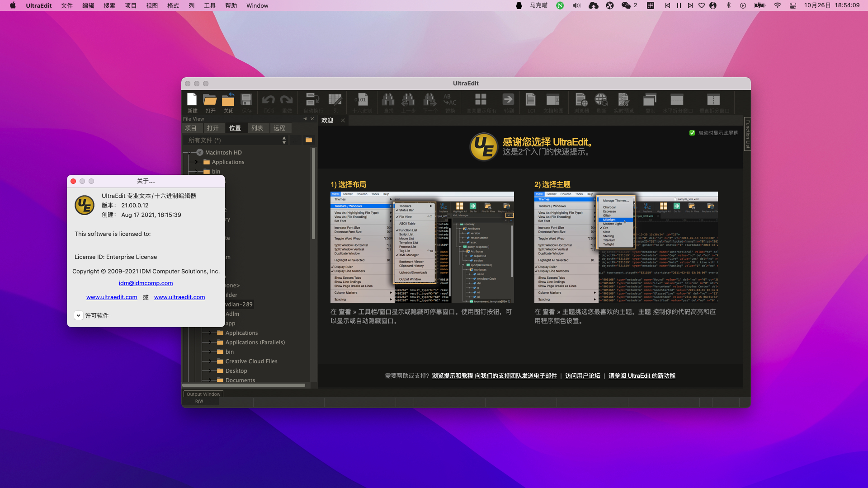Uncheck 启动时显示此屏幕 checkbox
This screenshot has height=488, width=868.
click(x=692, y=133)
